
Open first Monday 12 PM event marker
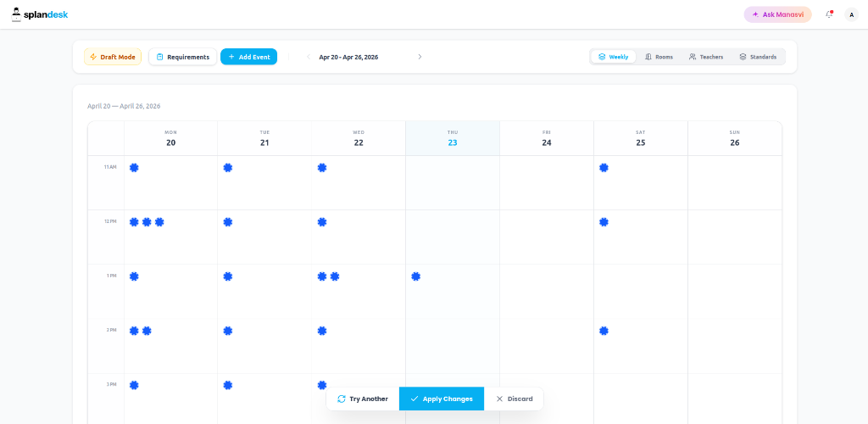pyautogui.click(x=134, y=222)
